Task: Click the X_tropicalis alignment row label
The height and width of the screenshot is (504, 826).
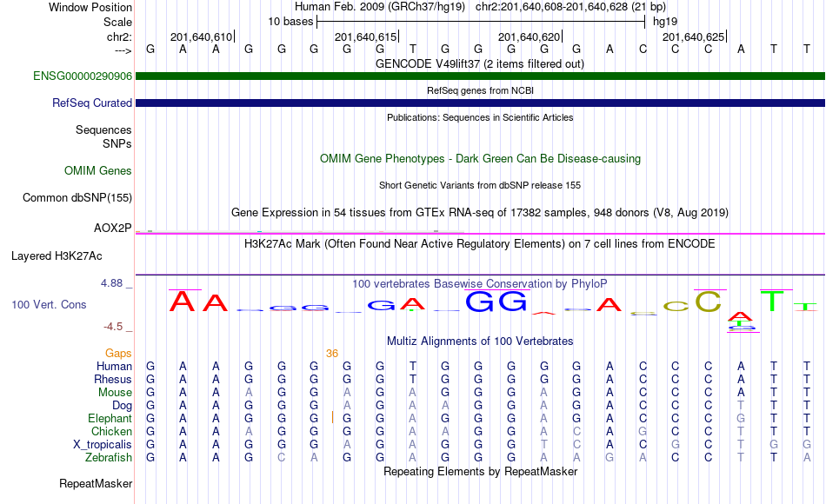Action: (103, 445)
